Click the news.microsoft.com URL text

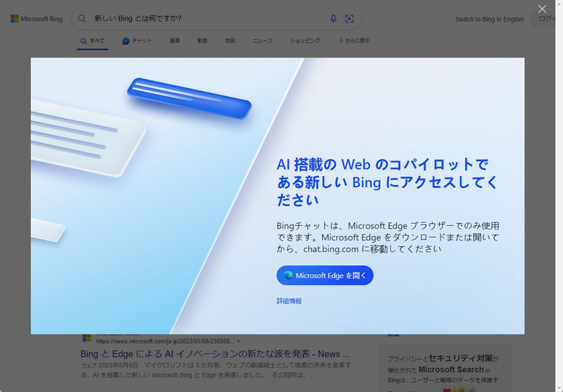(165, 341)
